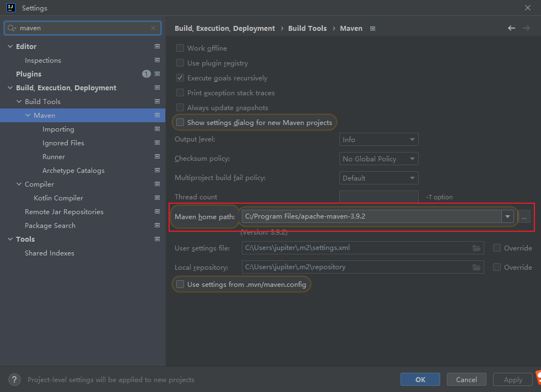
Task: Close the Settings dialog window
Action: point(528,8)
